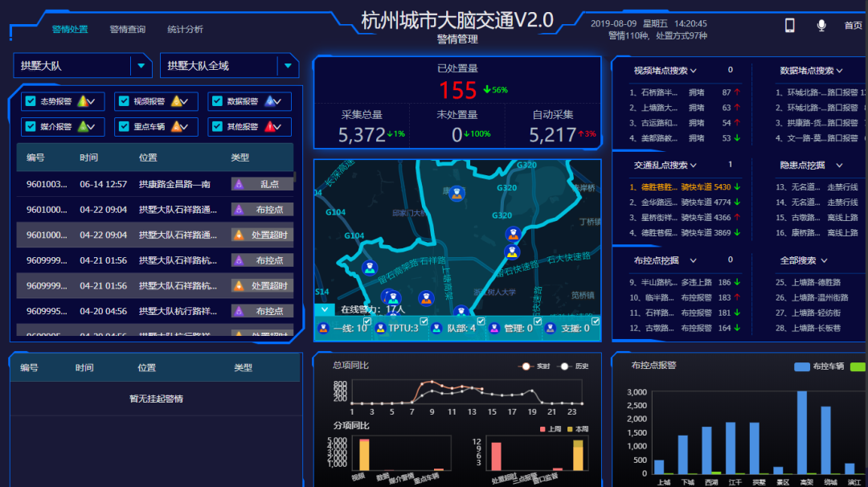Click the blue 布控车辆 legend swatch
This screenshot has height=487, width=868.
coord(801,366)
